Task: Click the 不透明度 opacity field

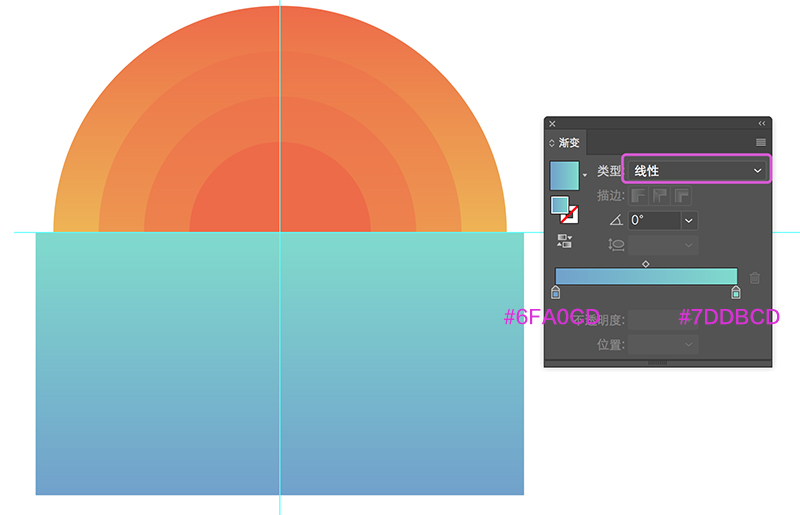Action: (663, 320)
